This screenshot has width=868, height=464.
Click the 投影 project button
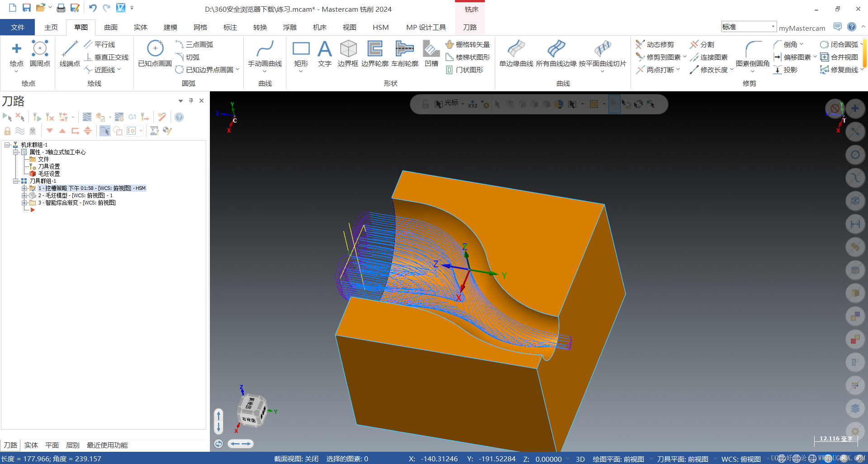pyautogui.click(x=786, y=70)
